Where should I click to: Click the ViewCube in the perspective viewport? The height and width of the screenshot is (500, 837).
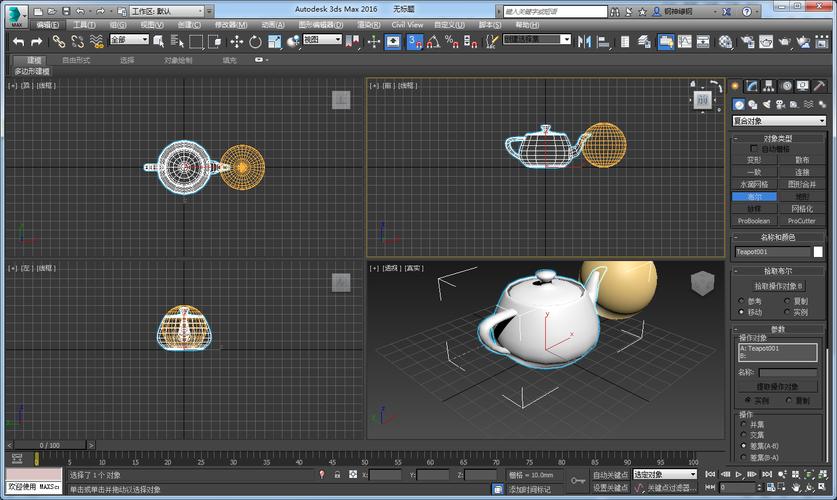[x=703, y=283]
